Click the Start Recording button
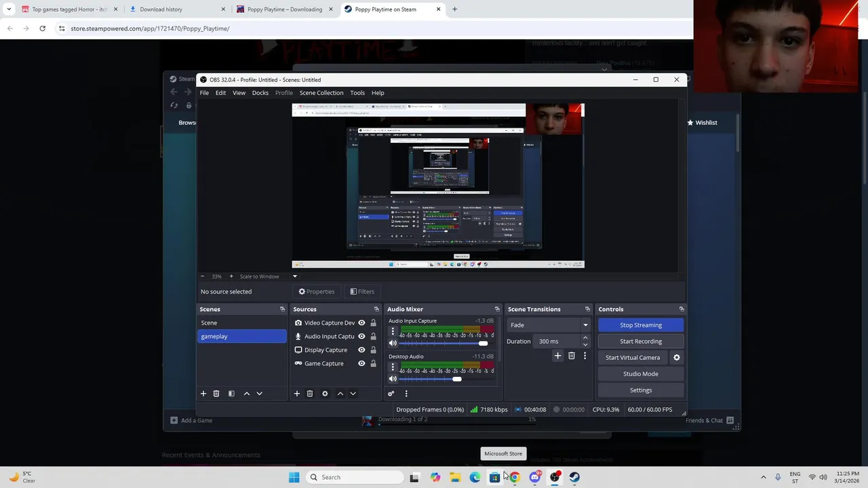 [641, 342]
